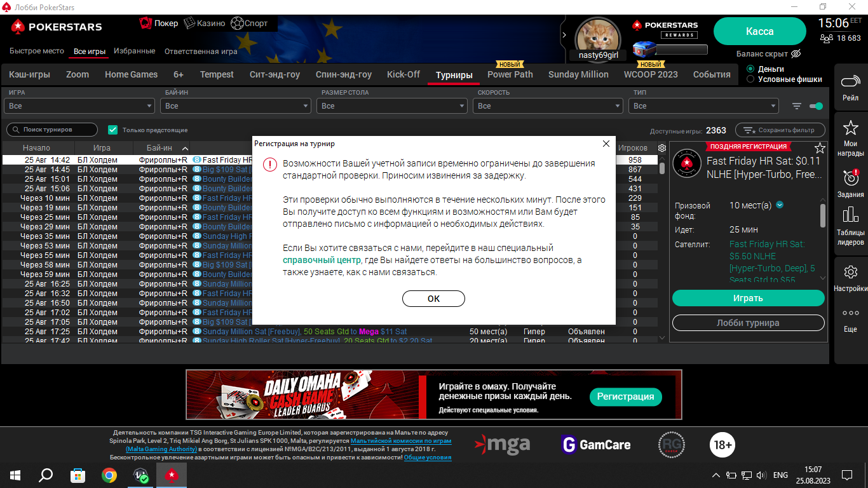Click the PokerStars logo top-left

coord(56,27)
